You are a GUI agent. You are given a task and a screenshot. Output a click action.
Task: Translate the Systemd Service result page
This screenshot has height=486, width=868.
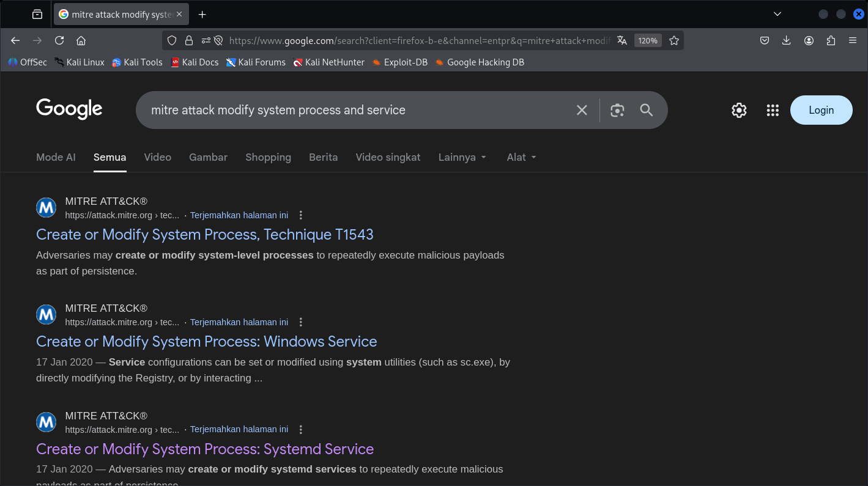[239, 429]
